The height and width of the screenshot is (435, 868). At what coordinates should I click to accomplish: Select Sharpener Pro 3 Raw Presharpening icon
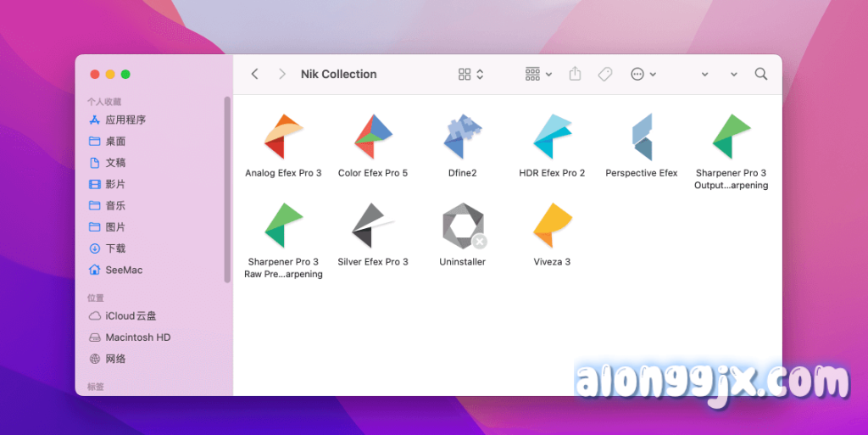pyautogui.click(x=283, y=226)
